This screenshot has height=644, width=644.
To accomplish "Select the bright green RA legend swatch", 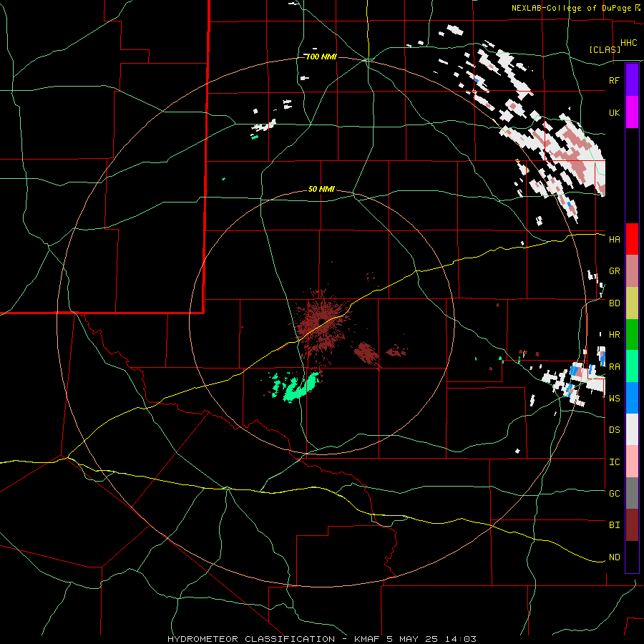I will (x=632, y=366).
